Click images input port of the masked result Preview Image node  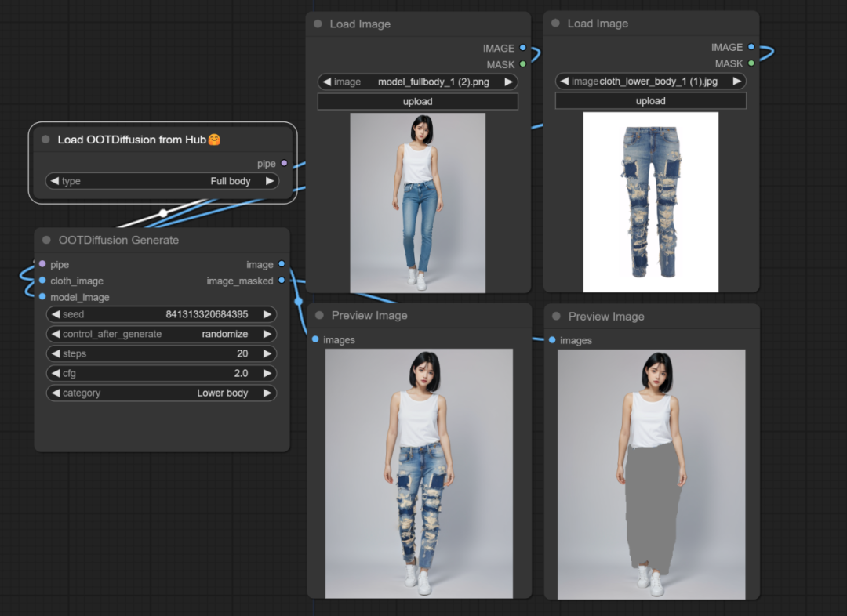point(552,339)
